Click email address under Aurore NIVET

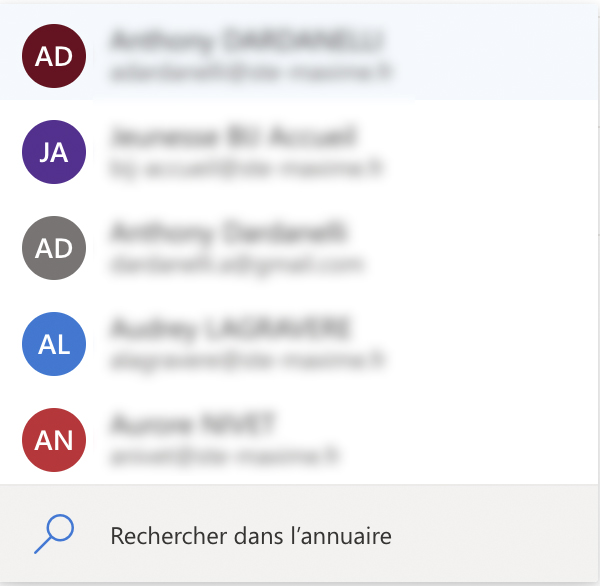pyautogui.click(x=225, y=457)
